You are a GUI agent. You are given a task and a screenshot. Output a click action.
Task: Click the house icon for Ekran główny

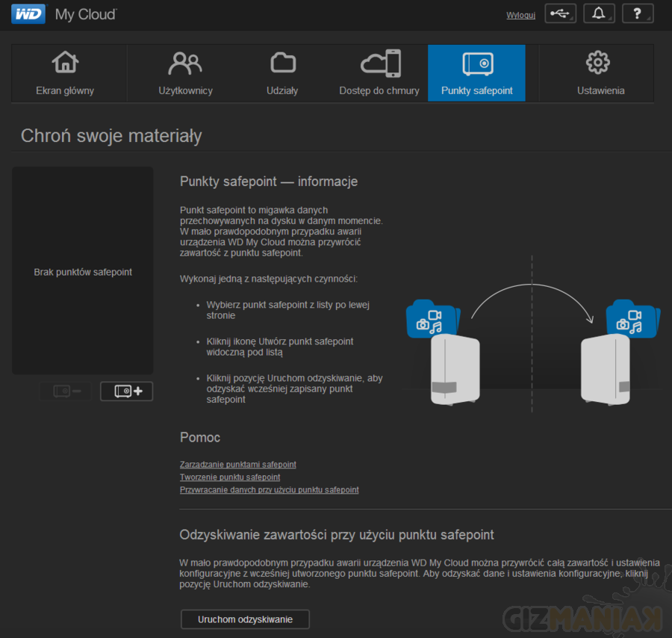65,64
